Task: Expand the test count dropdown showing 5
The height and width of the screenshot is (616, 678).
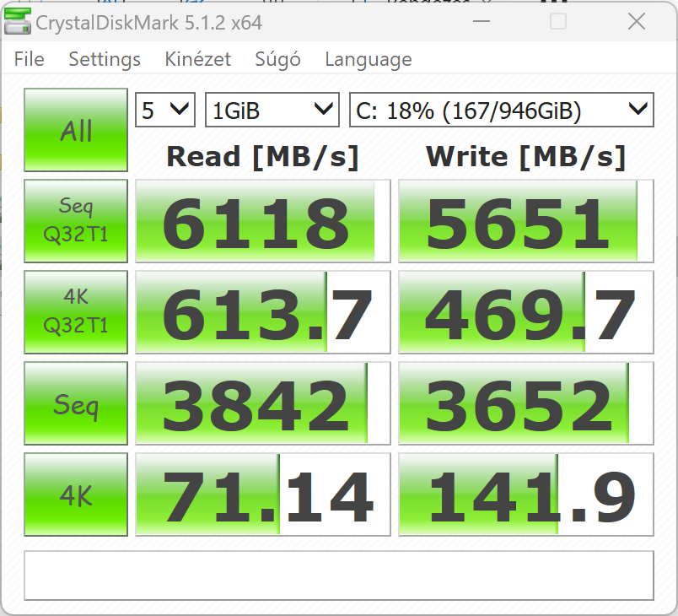Action: click(x=165, y=110)
